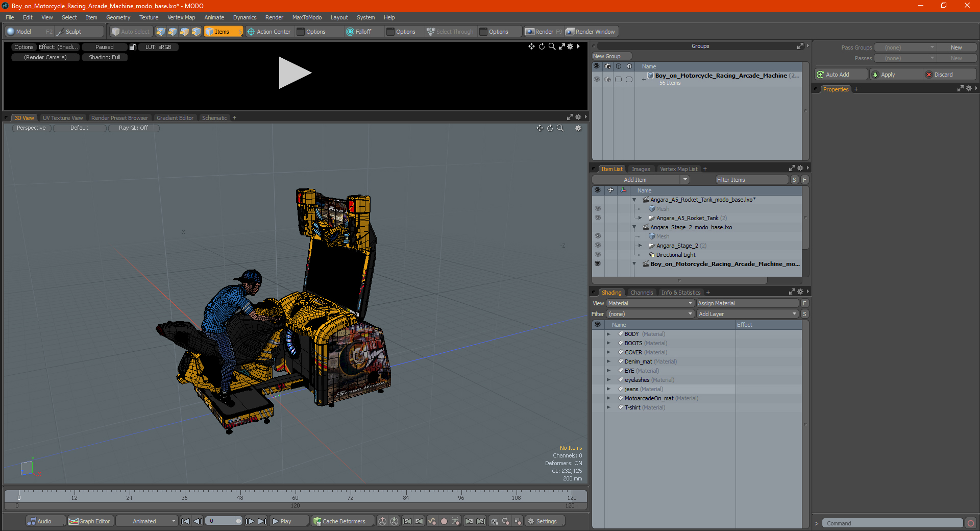The image size is (980, 531).
Task: Click Assign Material button
Action: pos(747,303)
